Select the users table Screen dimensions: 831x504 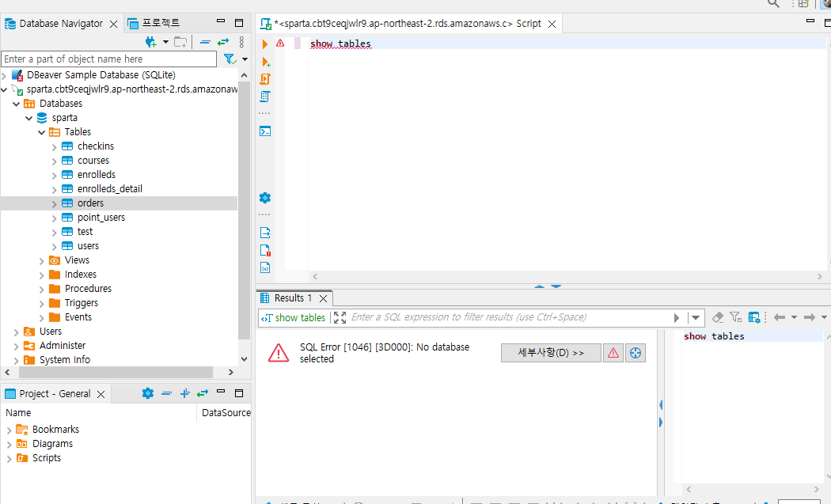pyautogui.click(x=88, y=246)
